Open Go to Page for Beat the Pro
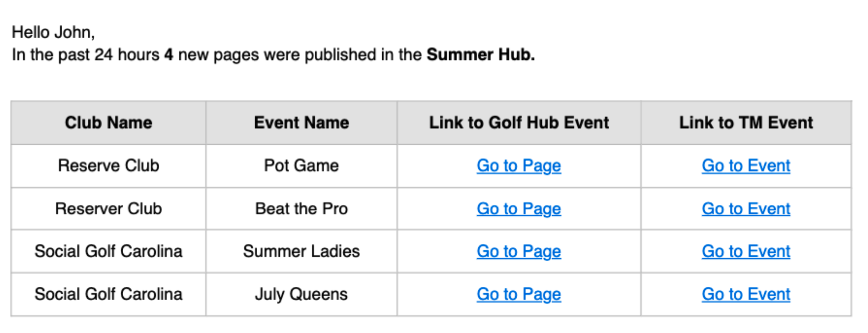This screenshot has width=868, height=333. click(x=519, y=209)
